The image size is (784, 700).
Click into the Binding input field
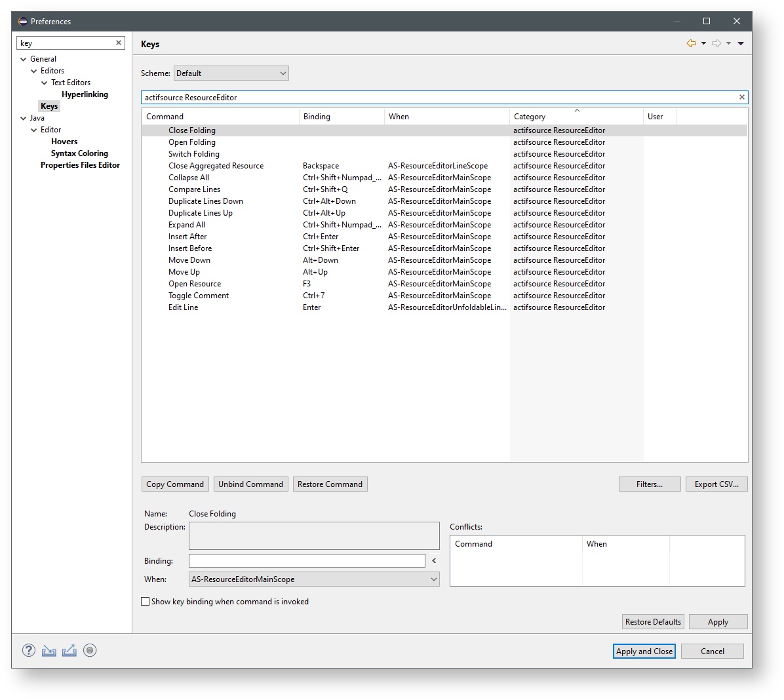(307, 561)
